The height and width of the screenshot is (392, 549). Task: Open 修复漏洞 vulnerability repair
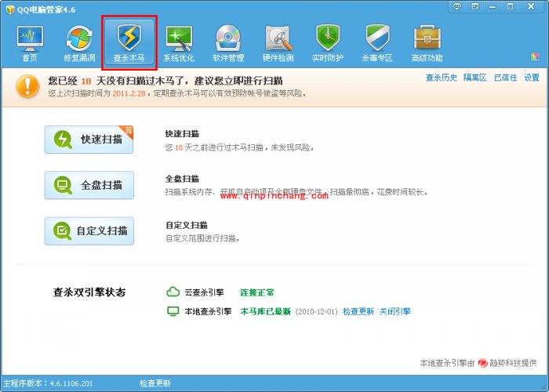pyautogui.click(x=79, y=44)
